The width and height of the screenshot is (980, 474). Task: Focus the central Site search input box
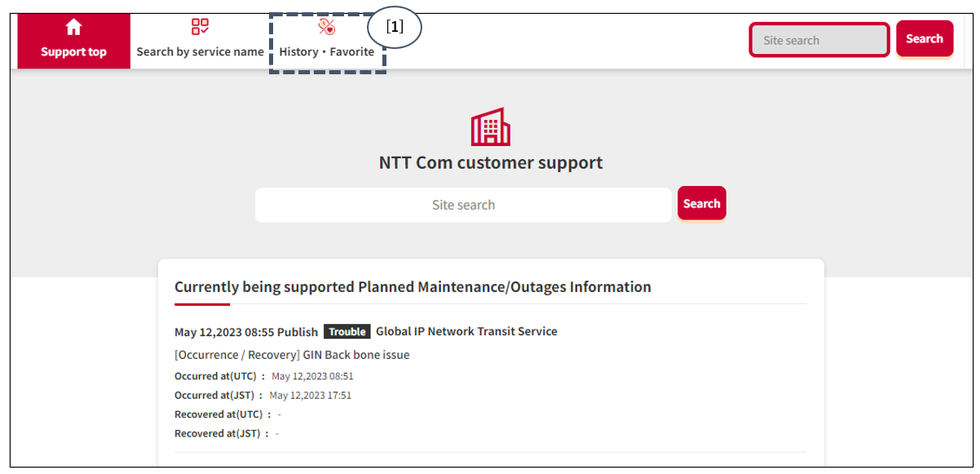click(463, 205)
